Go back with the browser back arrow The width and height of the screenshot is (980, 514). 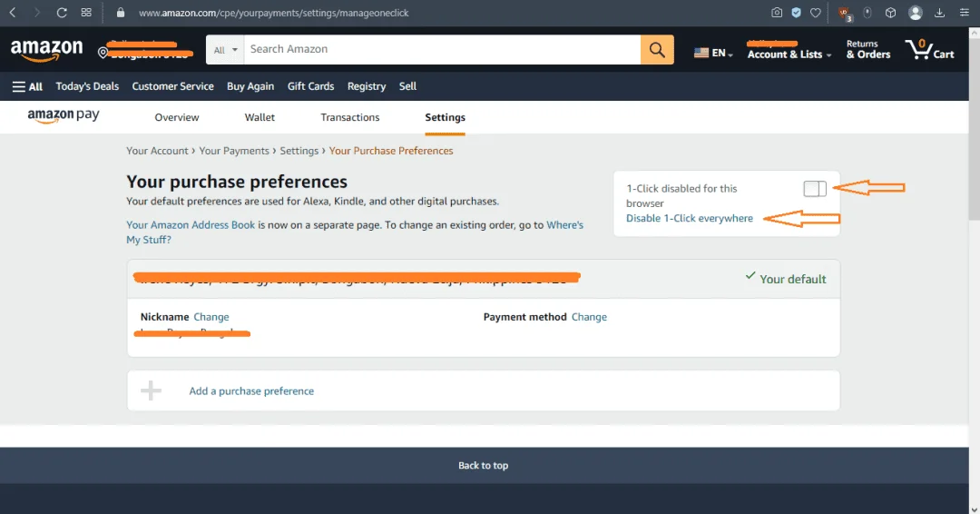point(12,13)
